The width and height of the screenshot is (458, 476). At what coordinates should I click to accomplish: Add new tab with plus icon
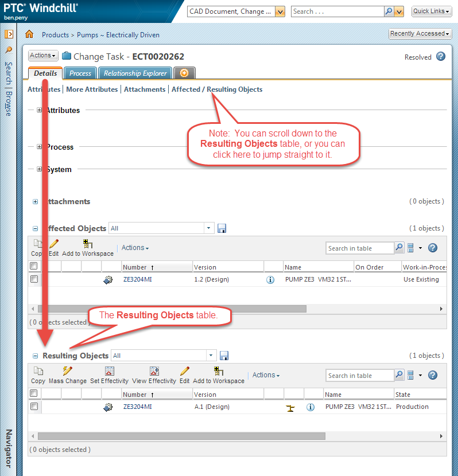[x=184, y=73]
